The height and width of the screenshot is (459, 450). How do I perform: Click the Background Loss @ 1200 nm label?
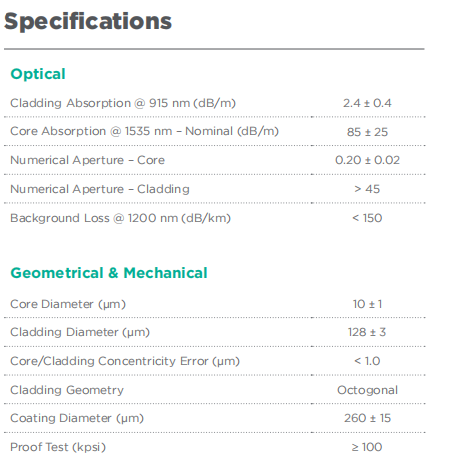(x=120, y=218)
